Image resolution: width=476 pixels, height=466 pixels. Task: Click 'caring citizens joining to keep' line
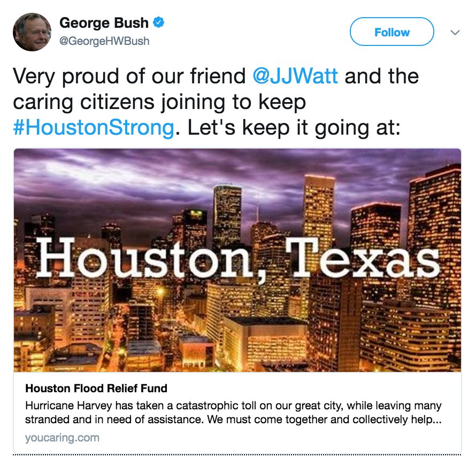159,102
